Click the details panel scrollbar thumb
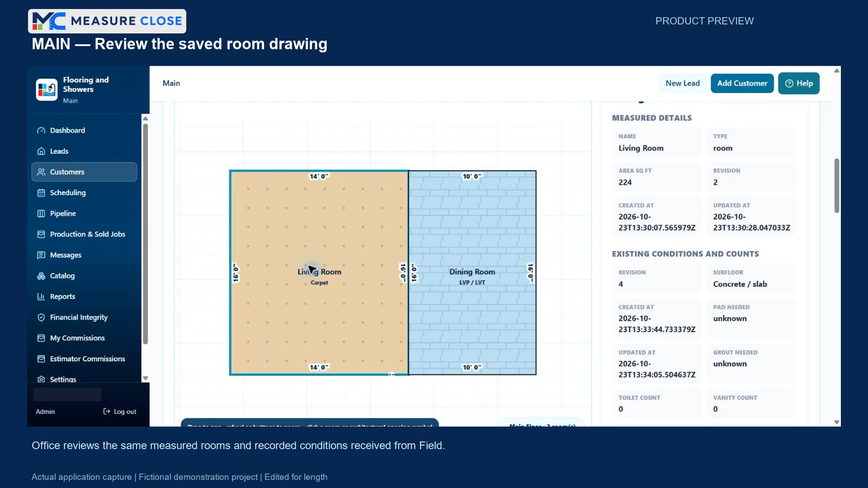Screen dimensions: 868x488 837,185
